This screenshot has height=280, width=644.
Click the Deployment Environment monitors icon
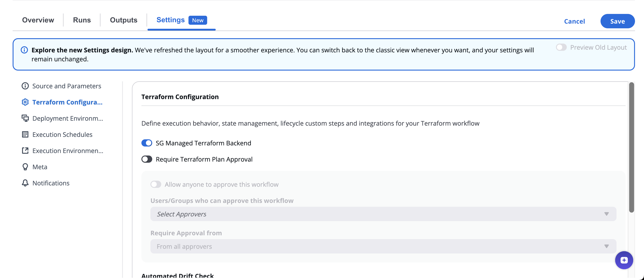coord(25,118)
